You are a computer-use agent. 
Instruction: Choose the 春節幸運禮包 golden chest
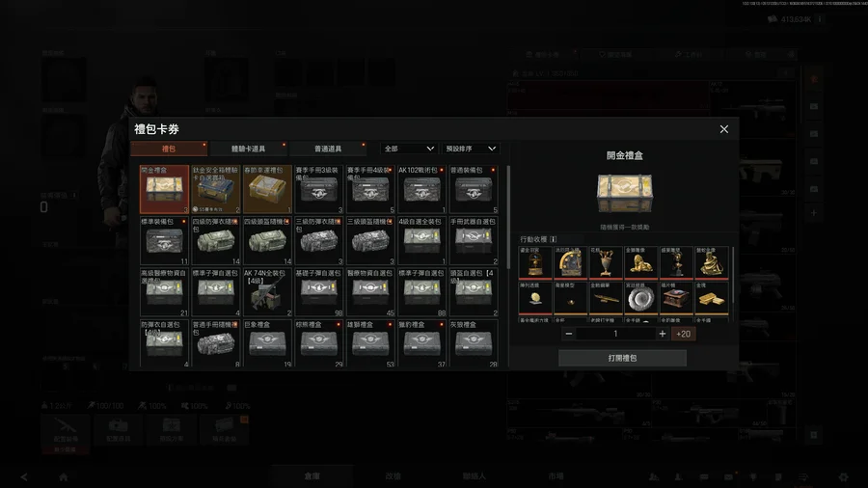(x=267, y=189)
